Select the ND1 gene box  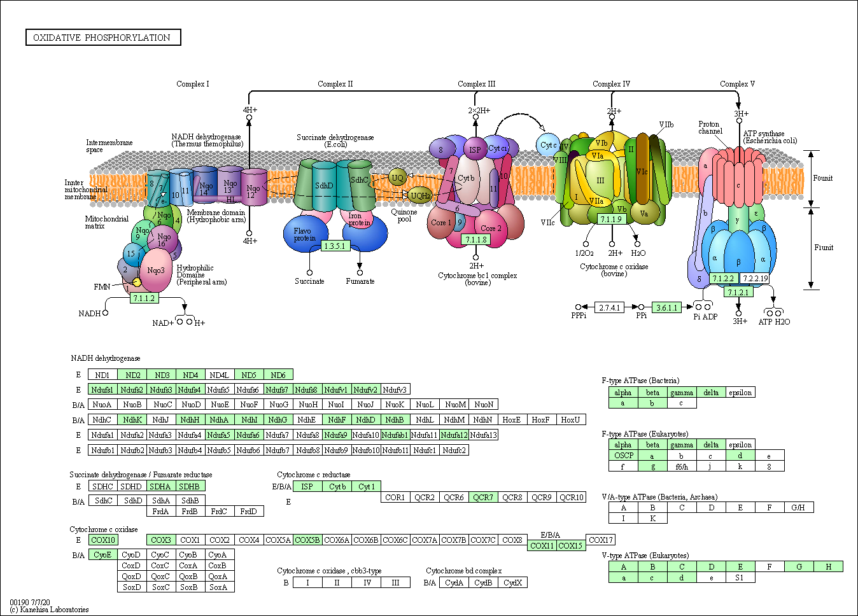pyautogui.click(x=102, y=375)
